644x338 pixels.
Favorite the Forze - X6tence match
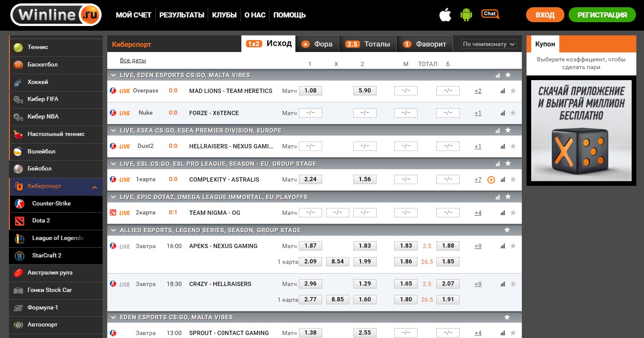pyautogui.click(x=513, y=113)
